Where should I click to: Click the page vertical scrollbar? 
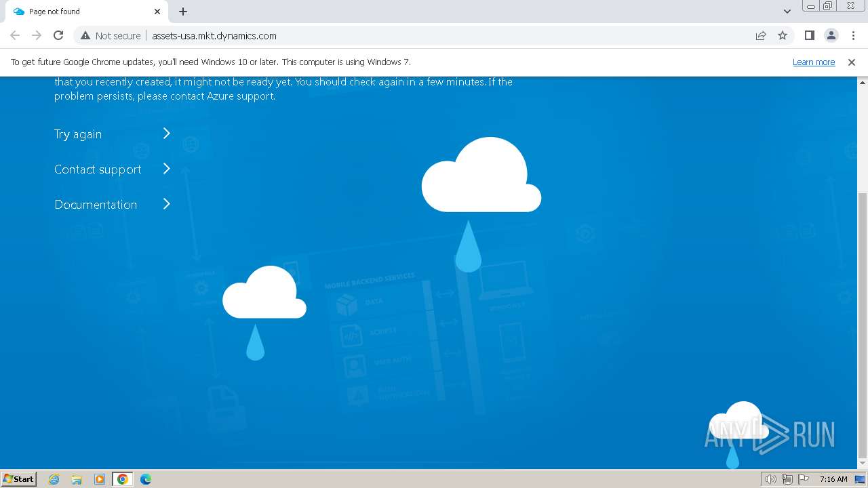[863, 273]
